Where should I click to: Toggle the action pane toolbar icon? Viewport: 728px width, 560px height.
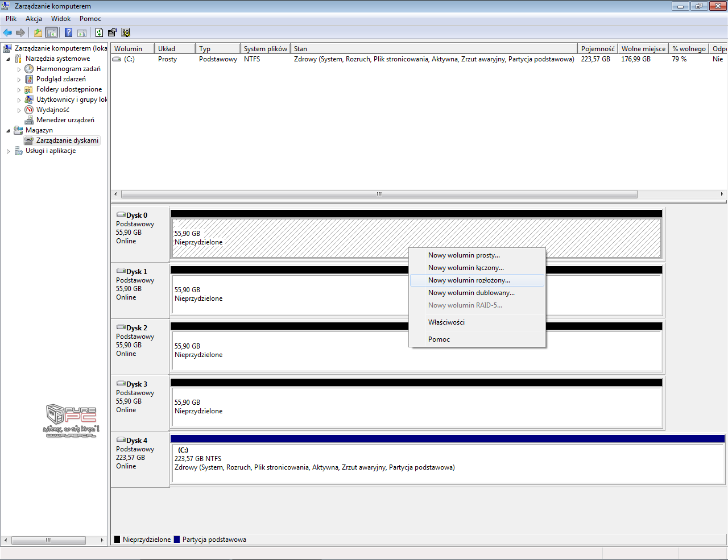pos(82,33)
